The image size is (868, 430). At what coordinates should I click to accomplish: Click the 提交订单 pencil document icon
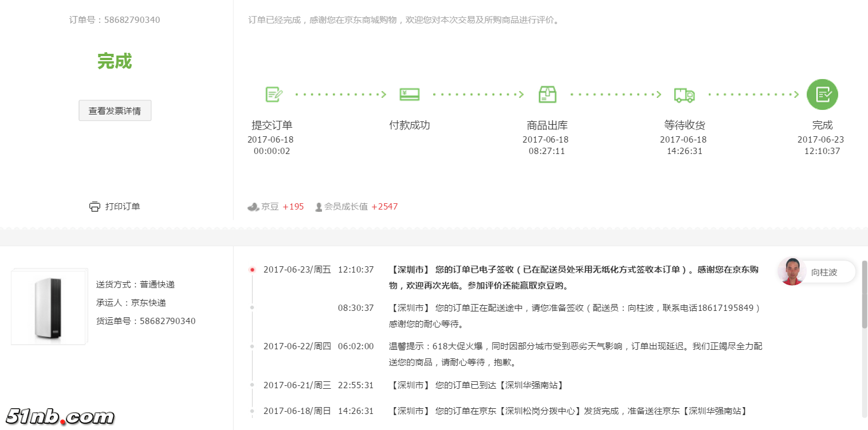coord(273,94)
